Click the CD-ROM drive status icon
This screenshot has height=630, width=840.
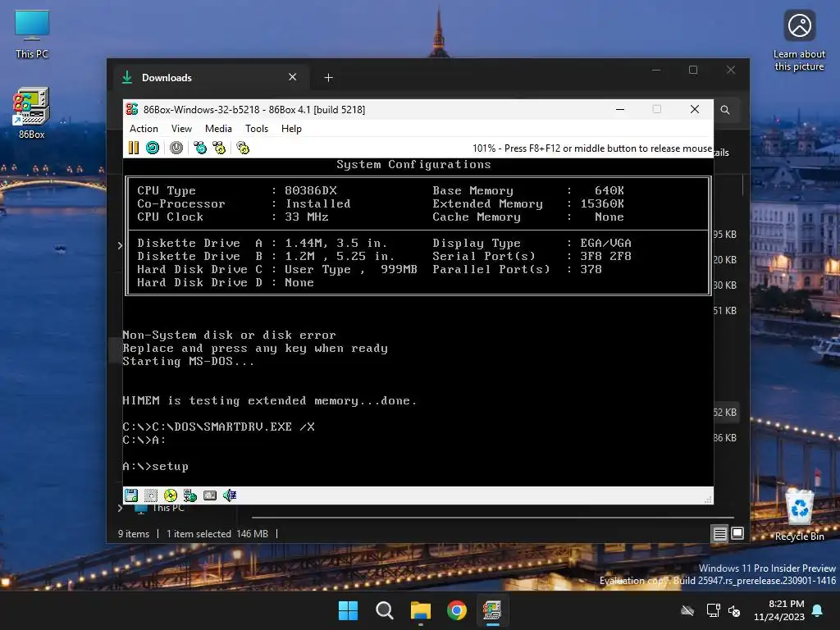[x=171, y=495]
